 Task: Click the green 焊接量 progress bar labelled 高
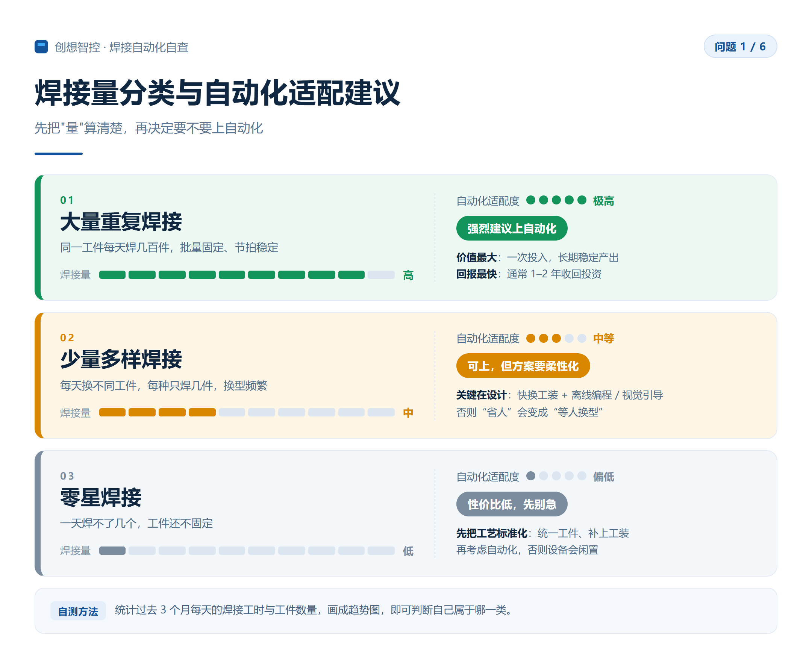click(247, 275)
